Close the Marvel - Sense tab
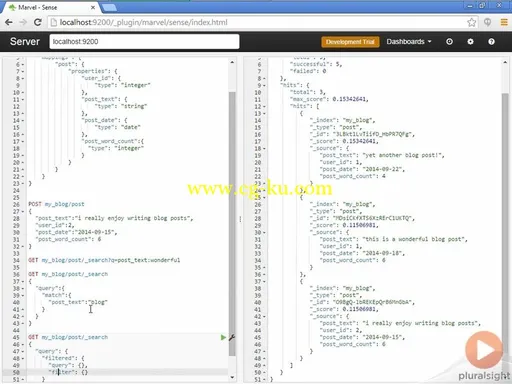The image size is (512, 384). [x=93, y=7]
